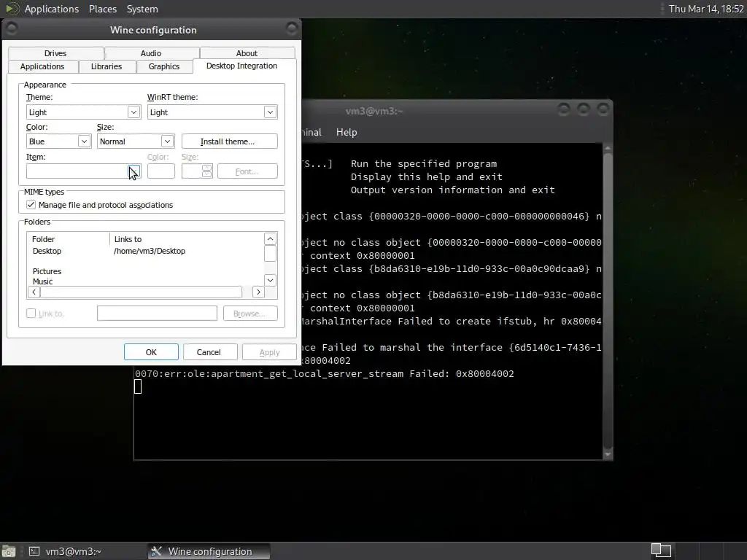Image resolution: width=747 pixels, height=560 pixels.
Task: Click OK in Wine configuration
Action: click(x=151, y=352)
